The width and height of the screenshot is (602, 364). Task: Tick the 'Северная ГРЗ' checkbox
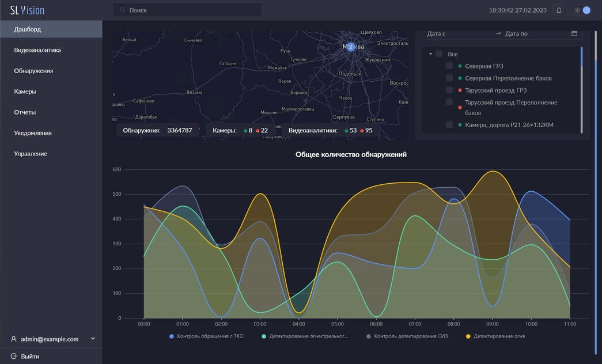(x=449, y=66)
